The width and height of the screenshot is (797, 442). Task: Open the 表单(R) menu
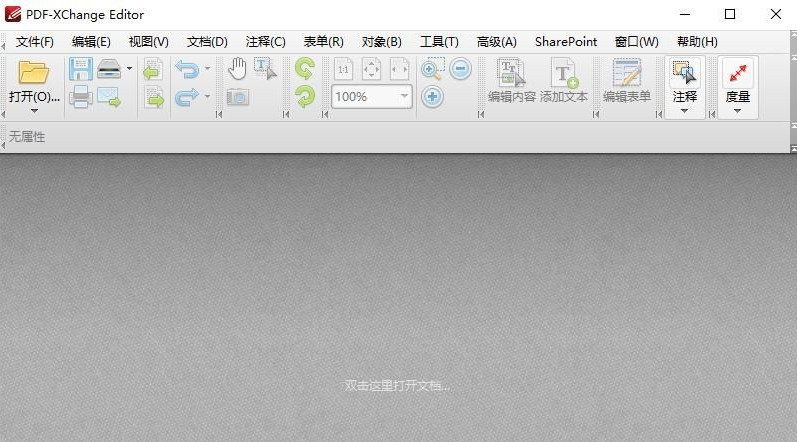[x=323, y=42]
